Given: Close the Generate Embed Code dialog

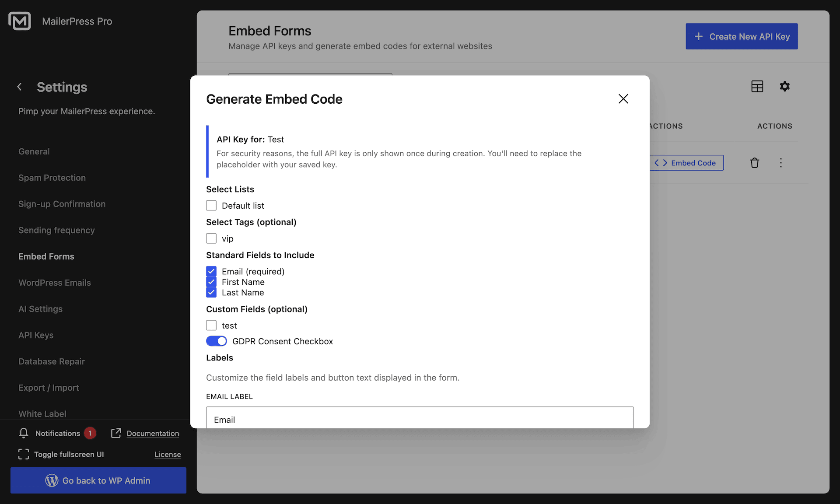Looking at the screenshot, I should click(x=623, y=99).
